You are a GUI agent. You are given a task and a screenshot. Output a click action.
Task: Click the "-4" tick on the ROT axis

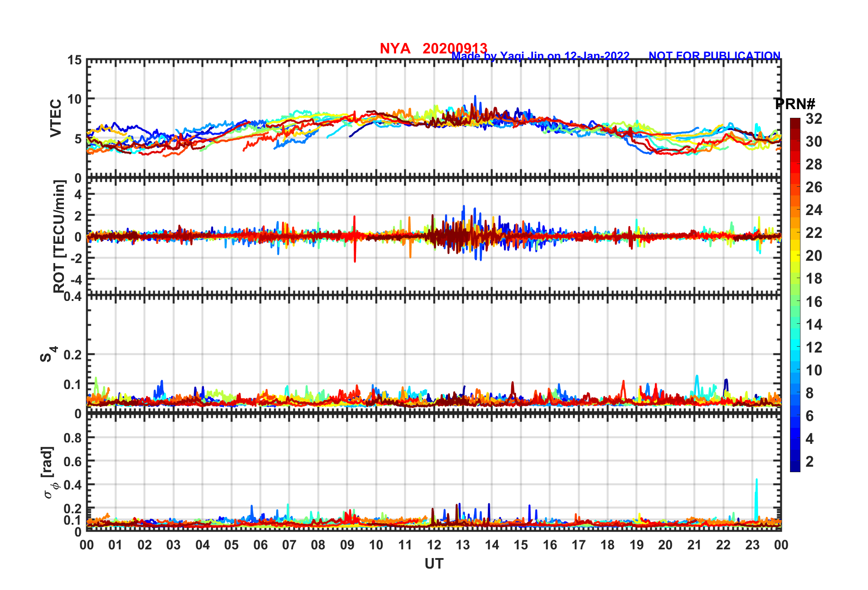pos(76,279)
